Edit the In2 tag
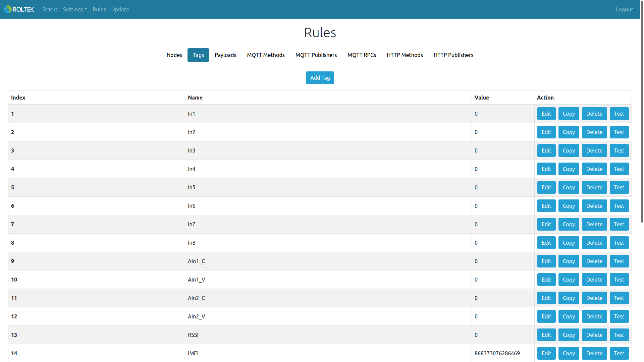644x362 pixels. coord(546,132)
